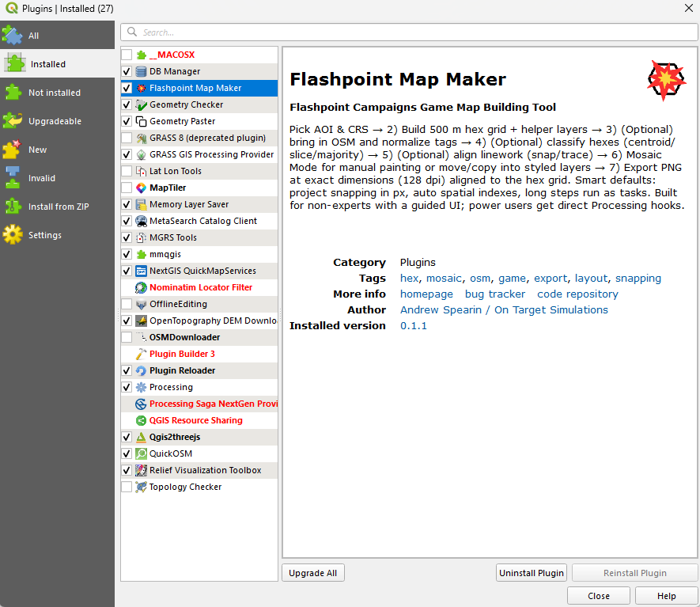Click the Nominatim Locator Filter icon
Screen dimensions: 700x607
pos(141,287)
